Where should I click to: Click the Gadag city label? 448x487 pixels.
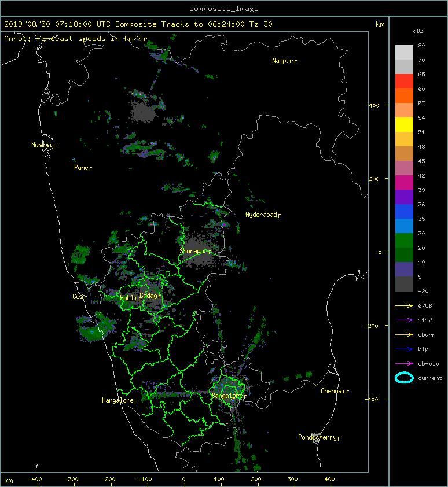coord(149,296)
